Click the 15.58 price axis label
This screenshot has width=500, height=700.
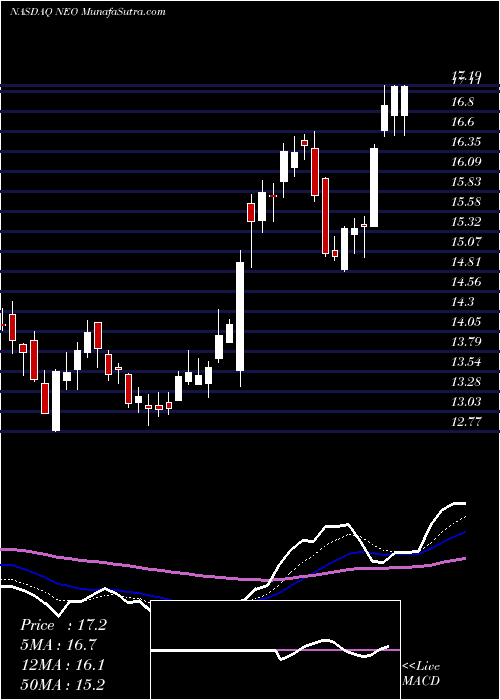point(466,202)
